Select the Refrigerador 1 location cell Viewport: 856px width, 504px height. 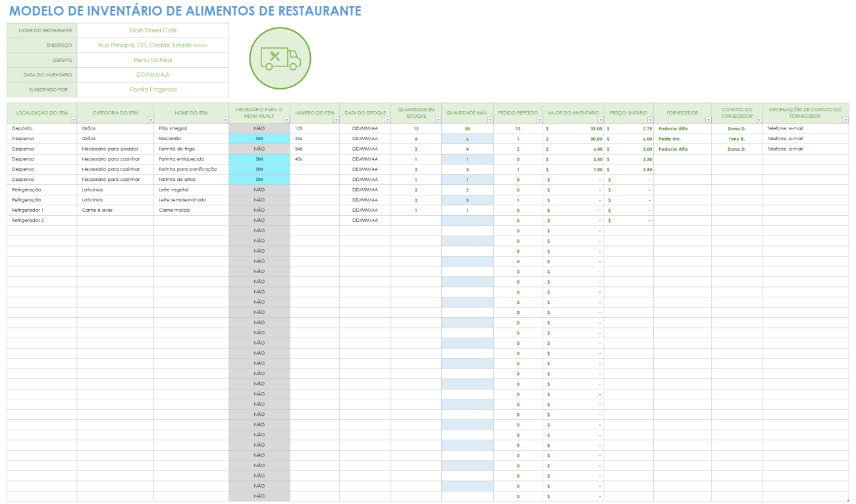(41, 210)
